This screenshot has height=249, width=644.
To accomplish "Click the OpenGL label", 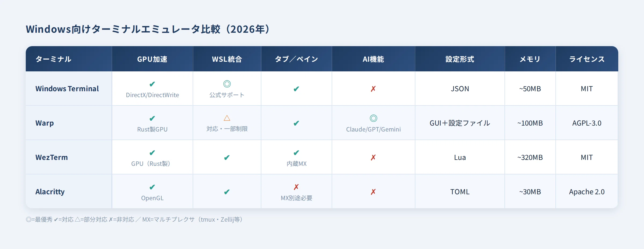I will pyautogui.click(x=152, y=198).
